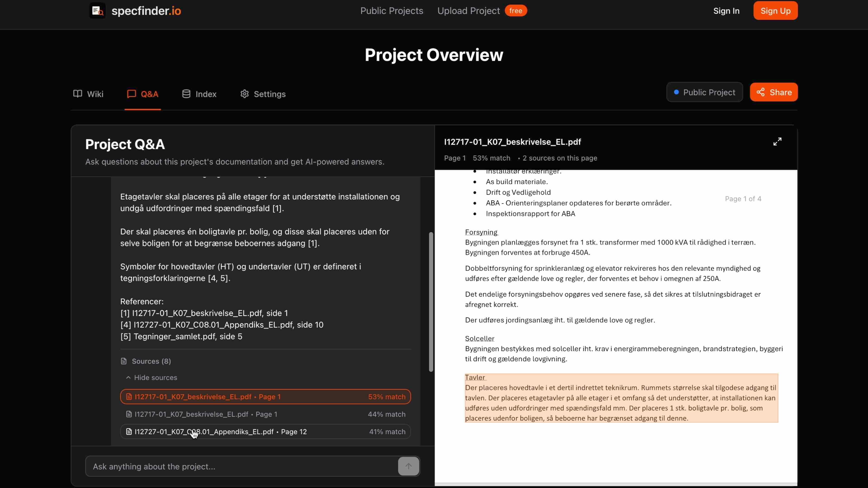Expand PDF viewer to fullscreen

[777, 142]
